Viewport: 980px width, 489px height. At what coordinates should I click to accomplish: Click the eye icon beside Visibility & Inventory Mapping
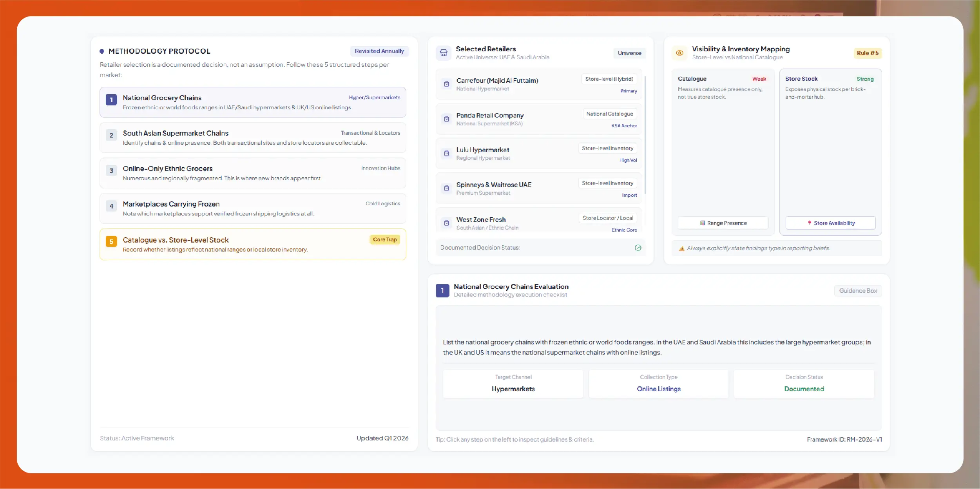(680, 53)
